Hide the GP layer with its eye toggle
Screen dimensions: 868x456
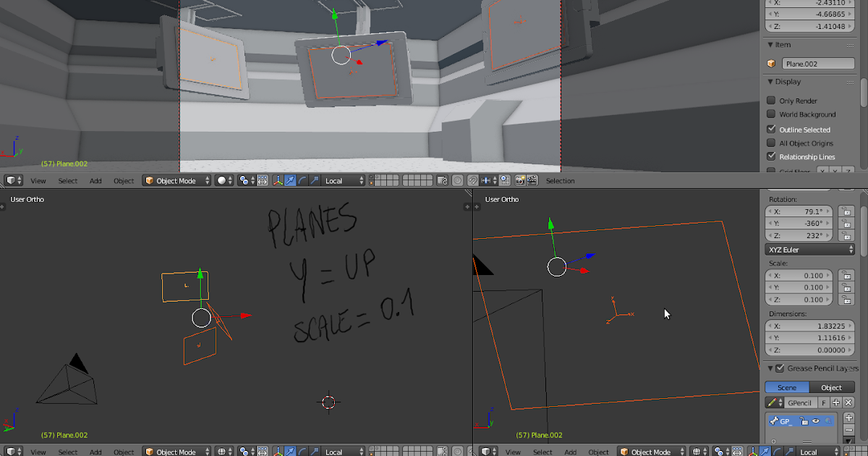[816, 421]
